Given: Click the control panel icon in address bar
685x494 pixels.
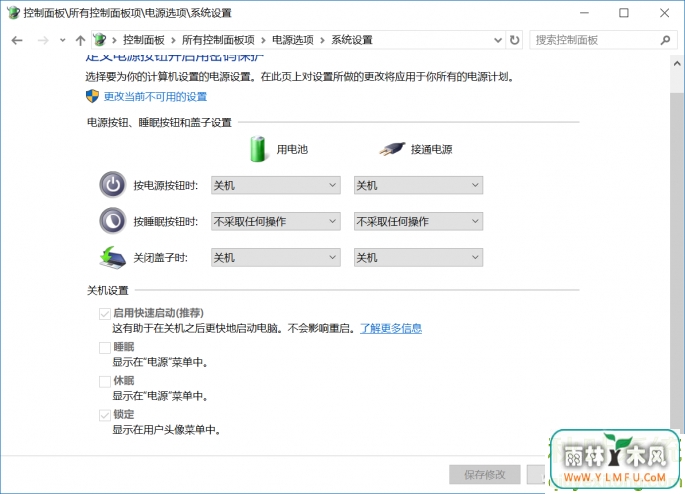Looking at the screenshot, I should 100,40.
